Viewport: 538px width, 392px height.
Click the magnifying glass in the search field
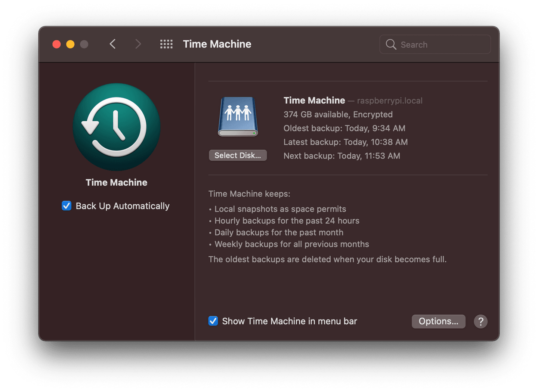pos(391,44)
